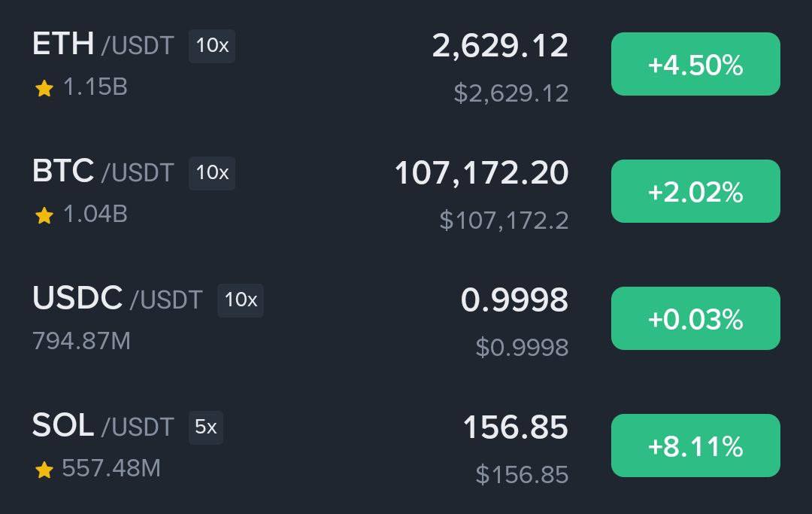Screen dimensions: 812x514
Task: Click the +4.50% change button for ETH
Action: (695, 64)
